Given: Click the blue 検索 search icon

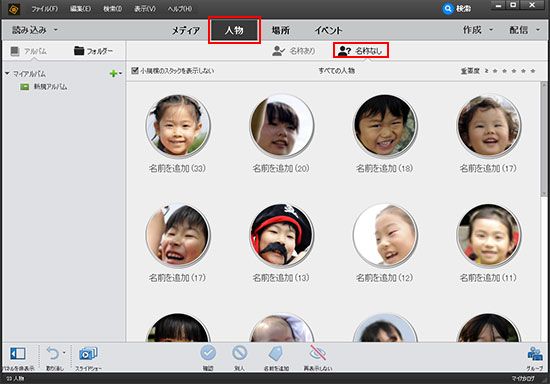Looking at the screenshot, I should coord(448,8).
